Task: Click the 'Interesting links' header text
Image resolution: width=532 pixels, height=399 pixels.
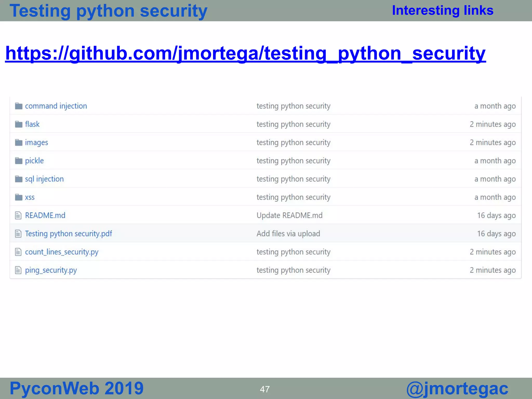Action: (x=443, y=10)
